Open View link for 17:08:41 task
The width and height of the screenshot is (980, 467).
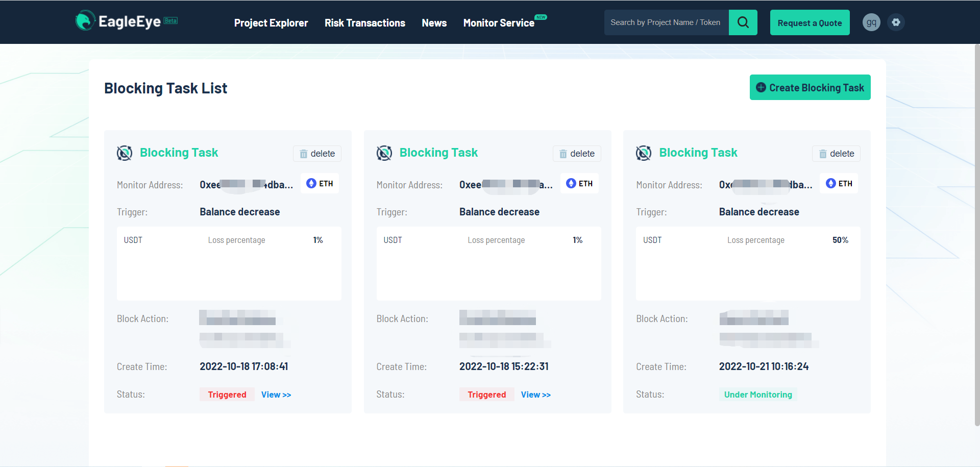276,395
